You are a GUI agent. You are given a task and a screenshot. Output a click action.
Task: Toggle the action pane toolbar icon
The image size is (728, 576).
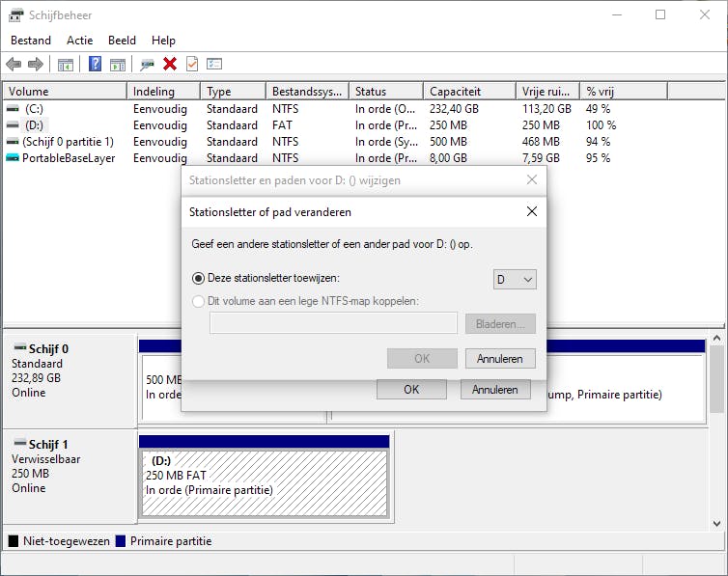(117, 64)
